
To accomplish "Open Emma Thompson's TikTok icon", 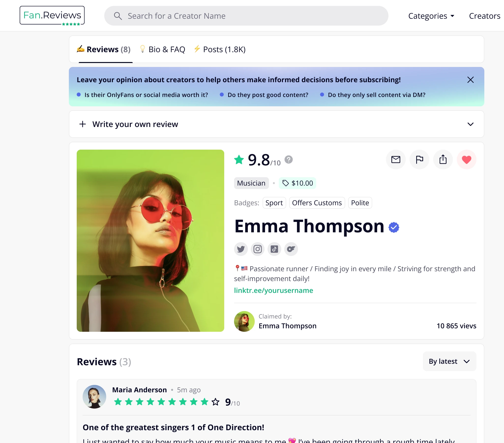I will coord(274,249).
